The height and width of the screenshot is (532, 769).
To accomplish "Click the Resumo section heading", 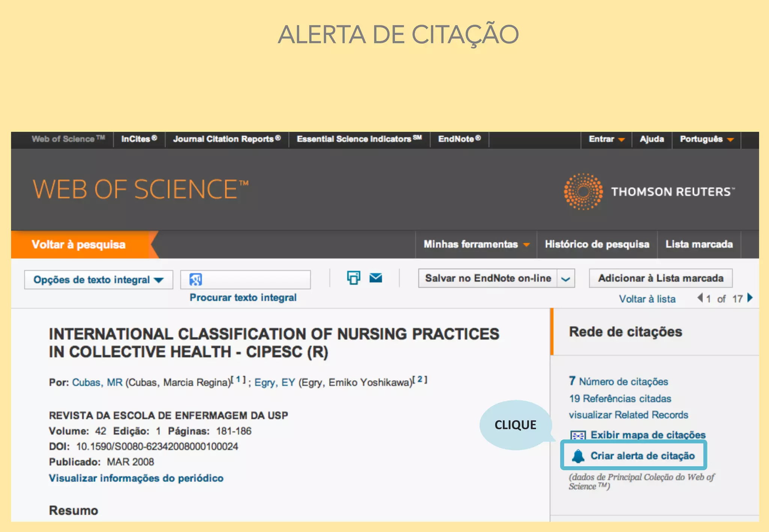I will [74, 511].
